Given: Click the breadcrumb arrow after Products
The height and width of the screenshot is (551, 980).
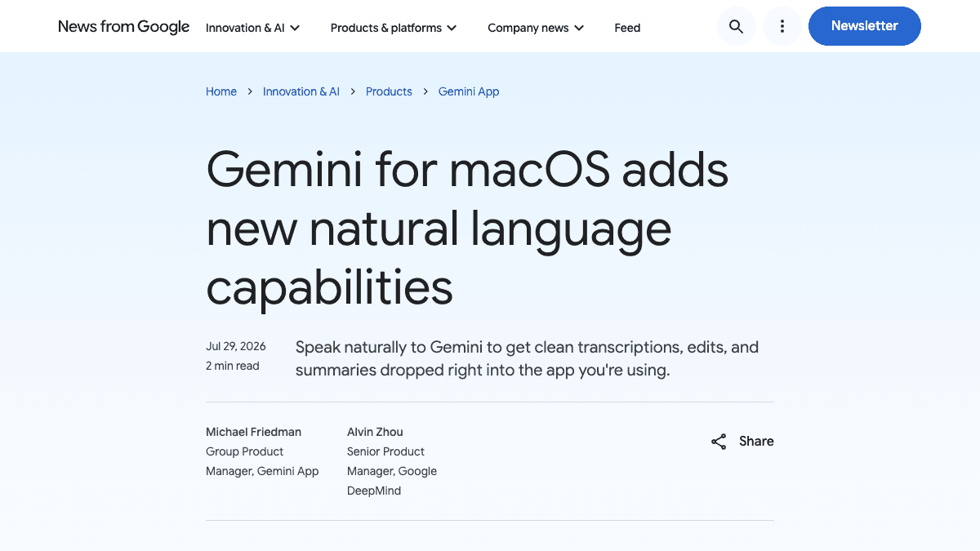Looking at the screenshot, I should [x=425, y=91].
